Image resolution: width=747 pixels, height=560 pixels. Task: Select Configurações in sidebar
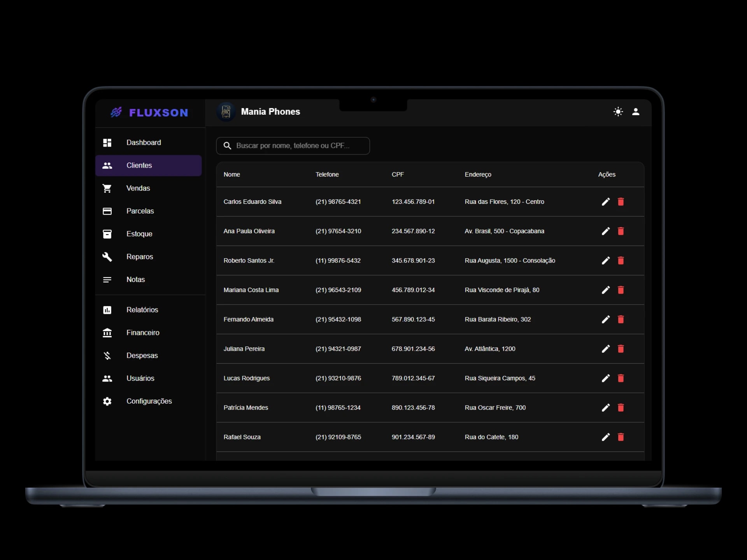tap(148, 401)
